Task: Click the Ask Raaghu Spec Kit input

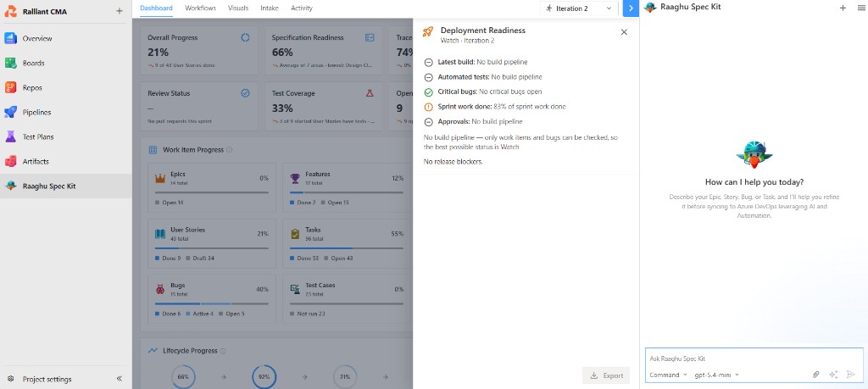Action: 754,358
